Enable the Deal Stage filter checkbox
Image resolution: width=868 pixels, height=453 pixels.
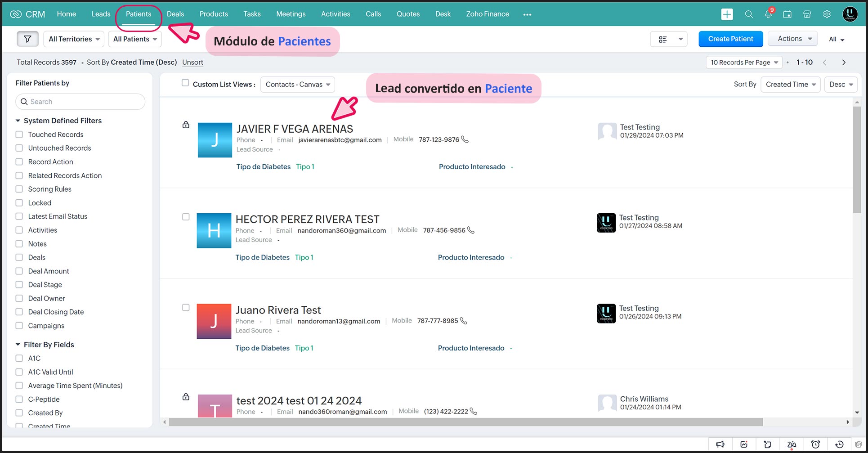pos(19,285)
